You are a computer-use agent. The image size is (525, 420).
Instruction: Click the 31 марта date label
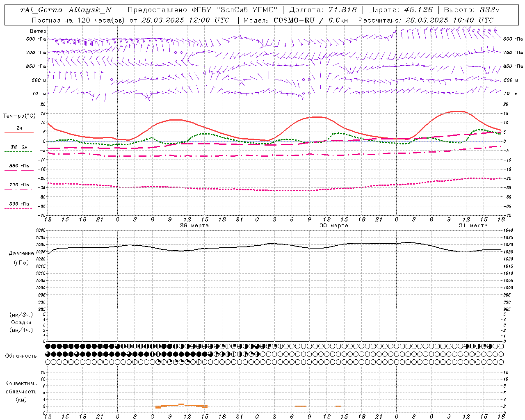click(x=473, y=226)
